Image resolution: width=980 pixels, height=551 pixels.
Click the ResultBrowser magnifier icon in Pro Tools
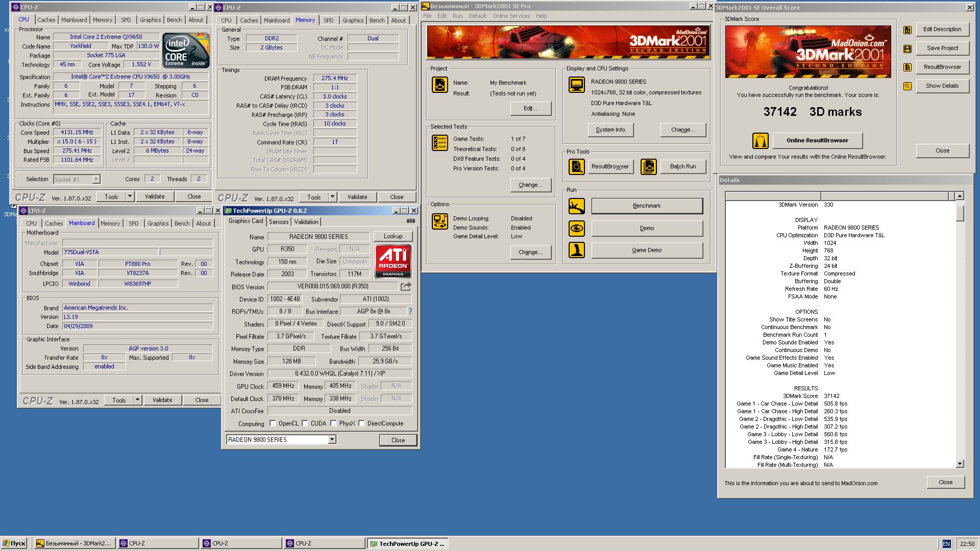tap(577, 166)
